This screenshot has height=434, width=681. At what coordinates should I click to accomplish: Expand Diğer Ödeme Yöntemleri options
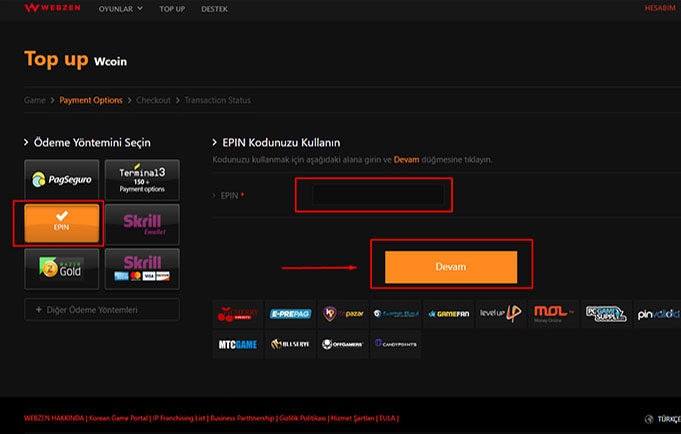click(x=102, y=310)
